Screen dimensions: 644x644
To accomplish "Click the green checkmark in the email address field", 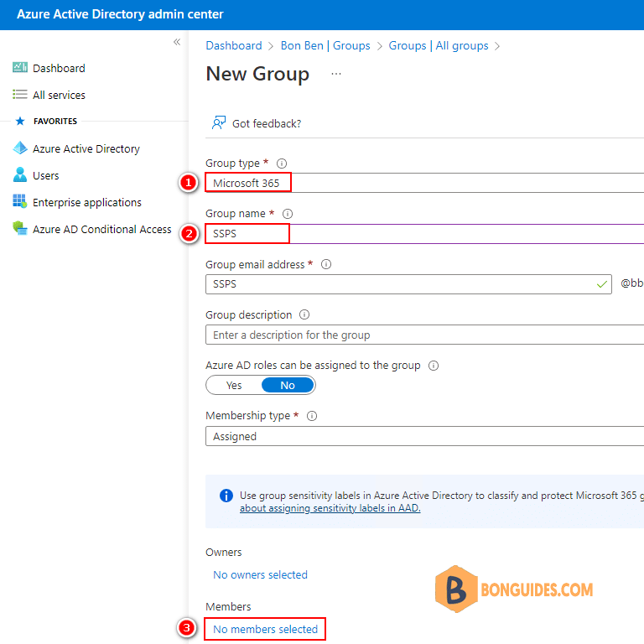I will 602,284.
